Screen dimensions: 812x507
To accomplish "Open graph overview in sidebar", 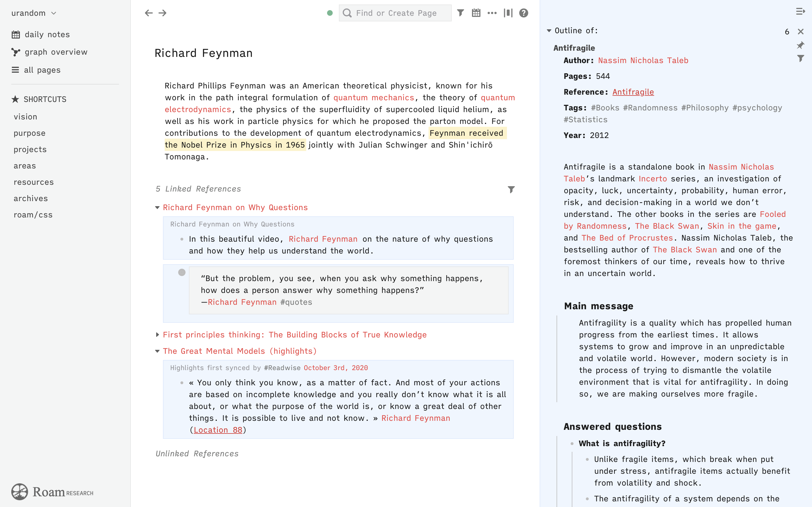I will click(56, 52).
